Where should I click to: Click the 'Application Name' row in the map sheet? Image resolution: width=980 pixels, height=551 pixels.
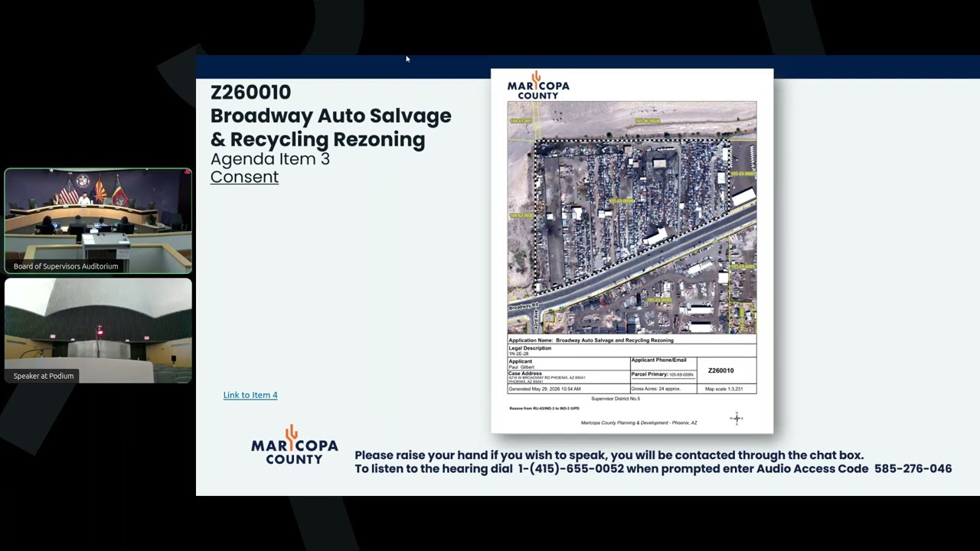click(632, 339)
